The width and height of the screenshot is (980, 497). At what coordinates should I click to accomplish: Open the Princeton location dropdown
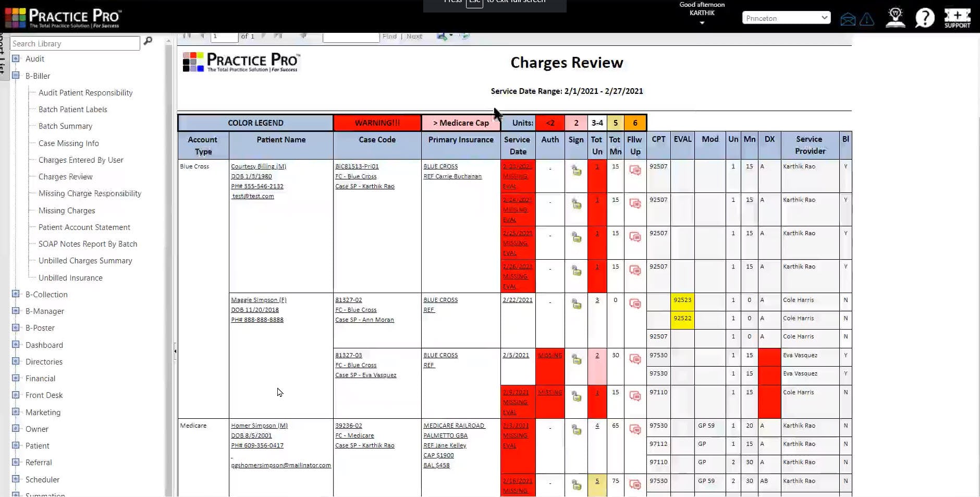click(x=786, y=18)
